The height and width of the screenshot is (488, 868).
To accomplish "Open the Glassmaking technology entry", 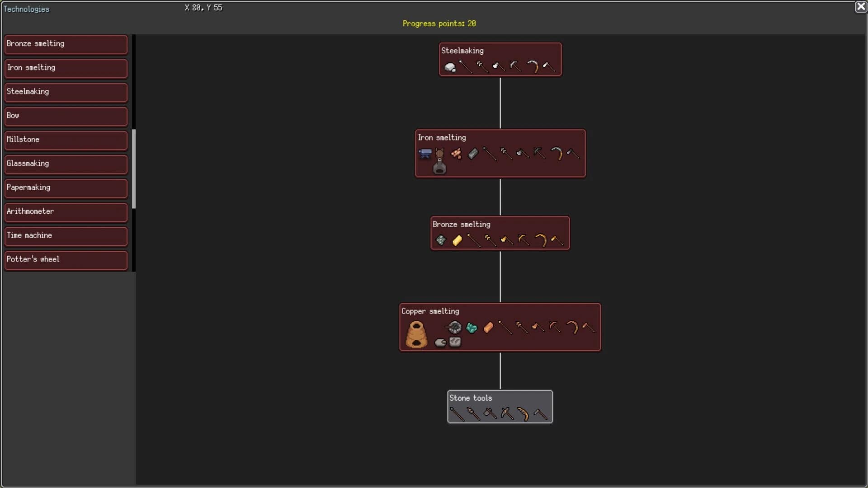I will point(66,164).
